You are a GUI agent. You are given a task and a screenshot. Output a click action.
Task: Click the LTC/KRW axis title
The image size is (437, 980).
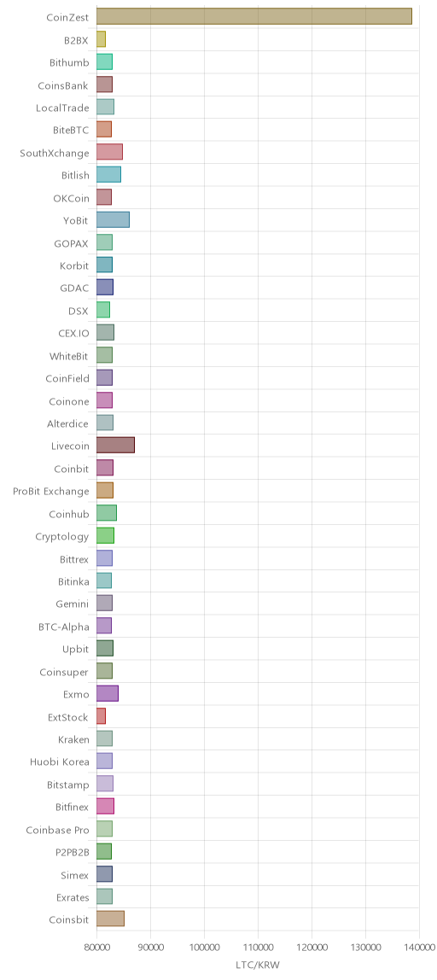[258, 965]
